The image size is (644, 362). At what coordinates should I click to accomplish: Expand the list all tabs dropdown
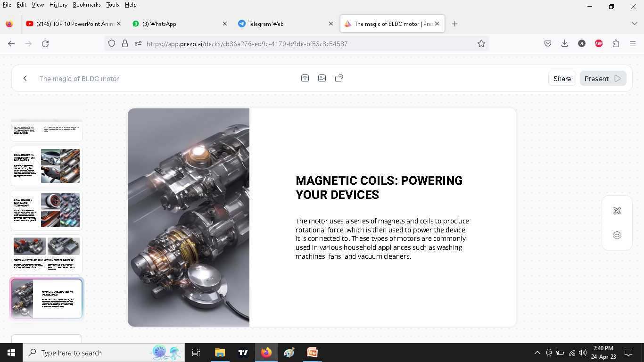click(634, 24)
